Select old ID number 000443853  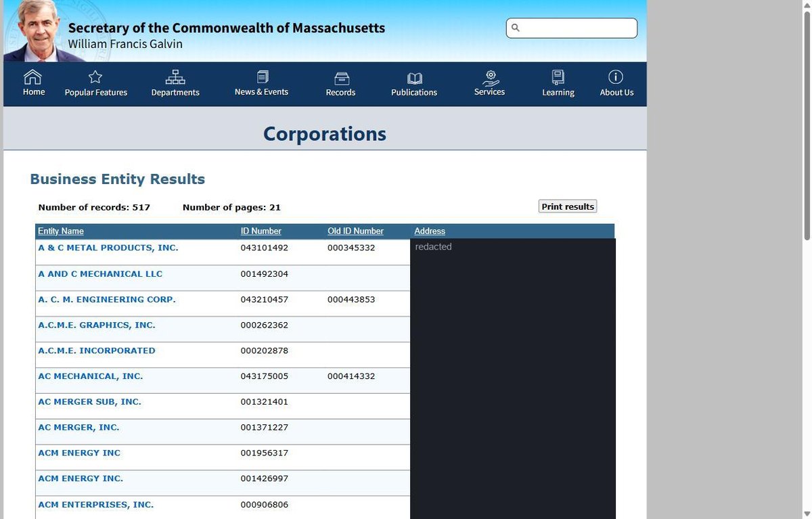click(351, 299)
